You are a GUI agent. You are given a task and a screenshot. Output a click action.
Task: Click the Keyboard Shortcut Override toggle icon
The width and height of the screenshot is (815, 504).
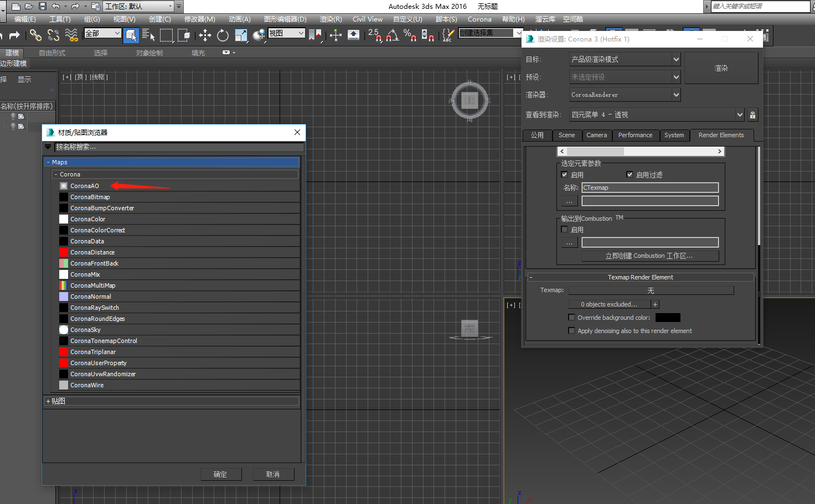coord(353,35)
